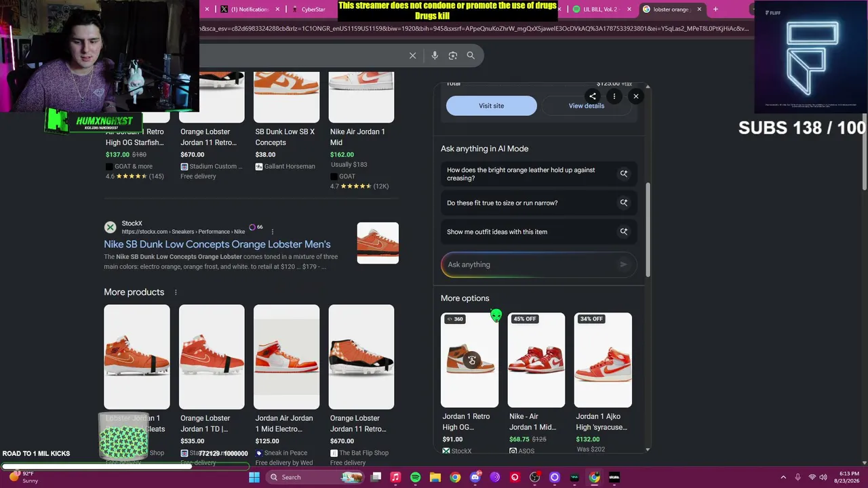Open StockX Nike SB Dunk Low result link

tap(217, 244)
